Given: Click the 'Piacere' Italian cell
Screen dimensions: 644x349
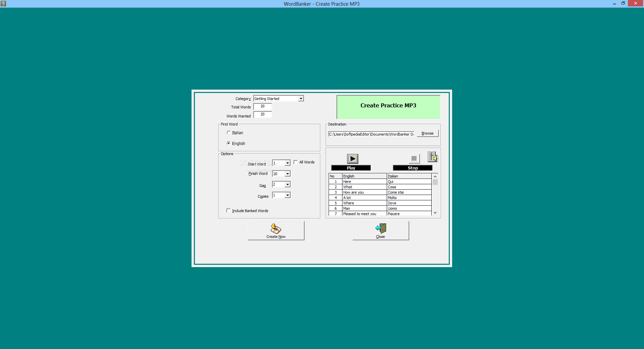Looking at the screenshot, I should (409, 213).
